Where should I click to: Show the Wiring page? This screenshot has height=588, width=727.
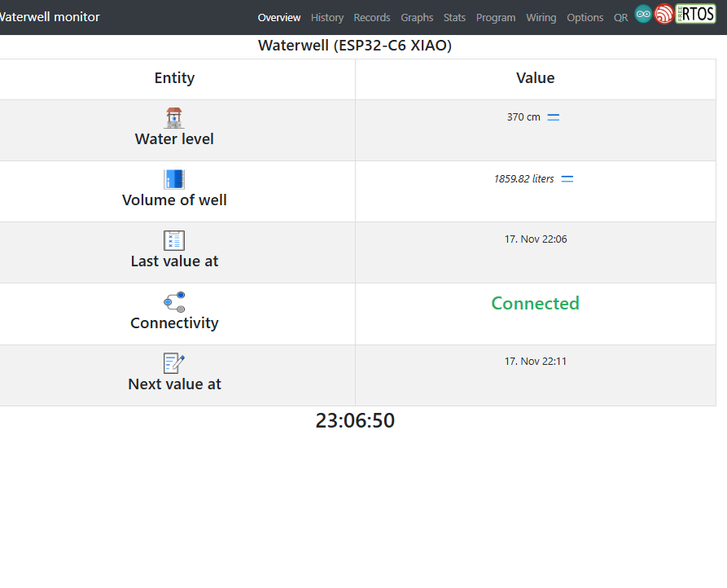pyautogui.click(x=541, y=17)
